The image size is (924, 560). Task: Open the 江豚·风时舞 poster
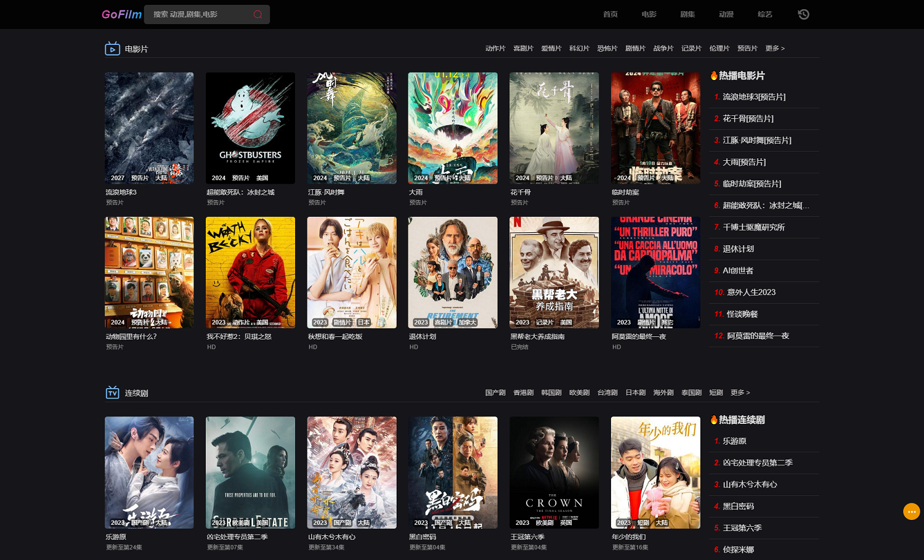click(352, 128)
